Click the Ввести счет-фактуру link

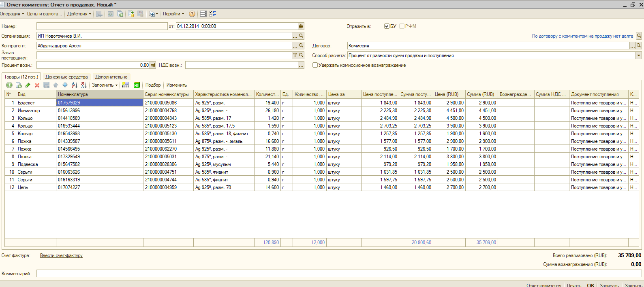[x=61, y=255]
